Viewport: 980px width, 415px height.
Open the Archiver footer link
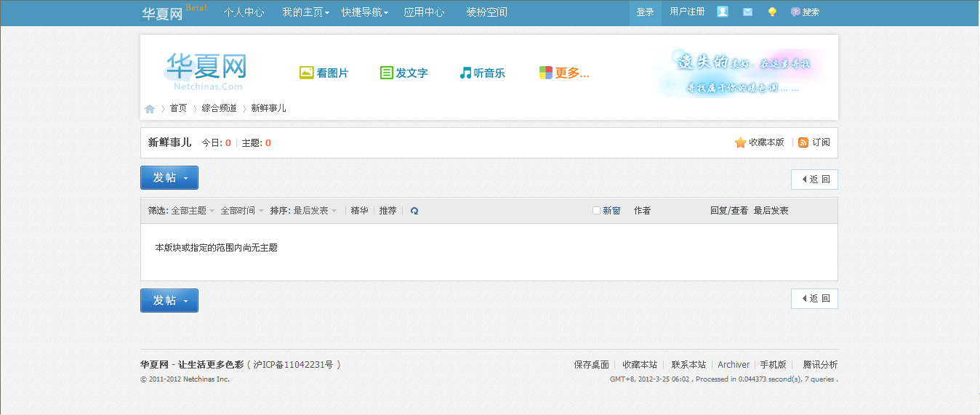pyautogui.click(x=734, y=365)
